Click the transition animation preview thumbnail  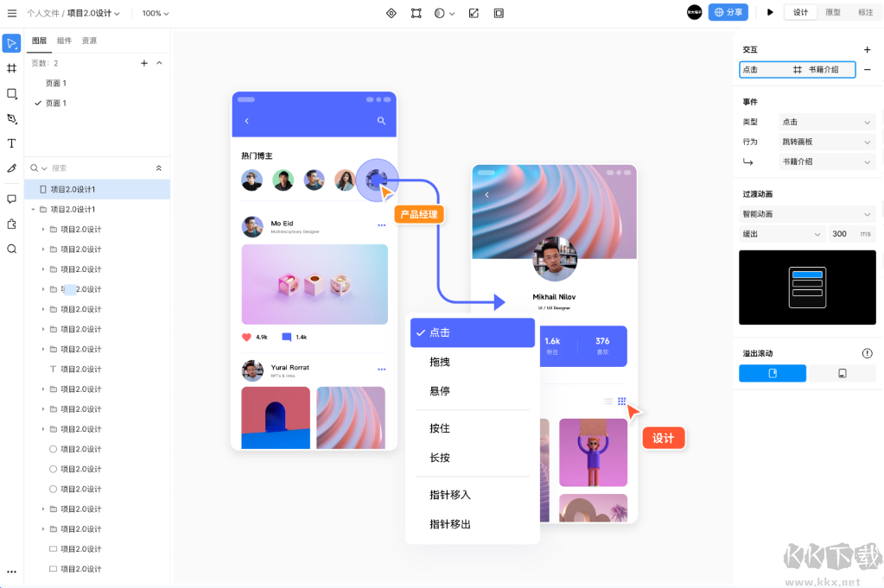(807, 288)
